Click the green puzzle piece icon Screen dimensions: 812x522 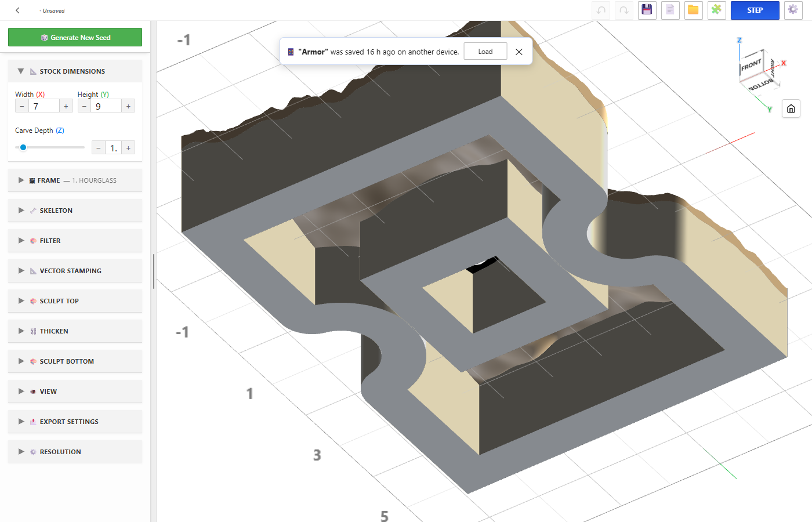[717, 10]
